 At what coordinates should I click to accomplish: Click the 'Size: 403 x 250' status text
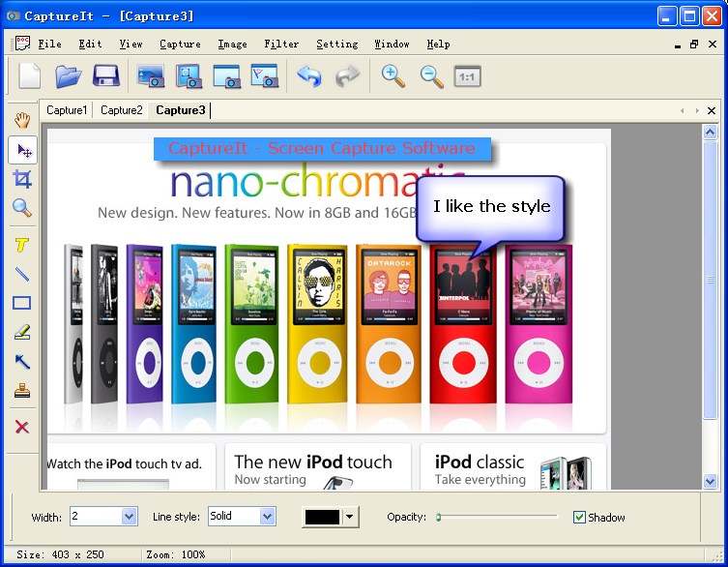point(60,554)
